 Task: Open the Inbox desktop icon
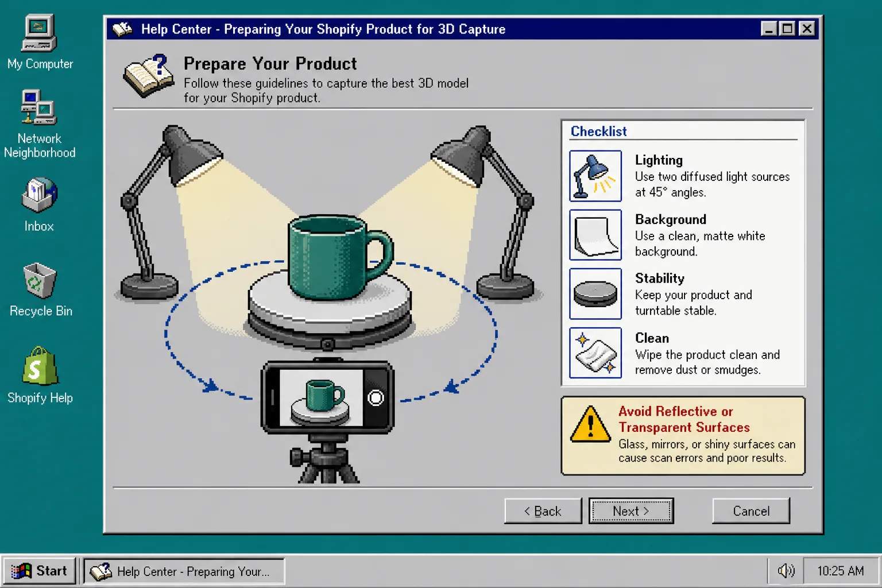39,204
